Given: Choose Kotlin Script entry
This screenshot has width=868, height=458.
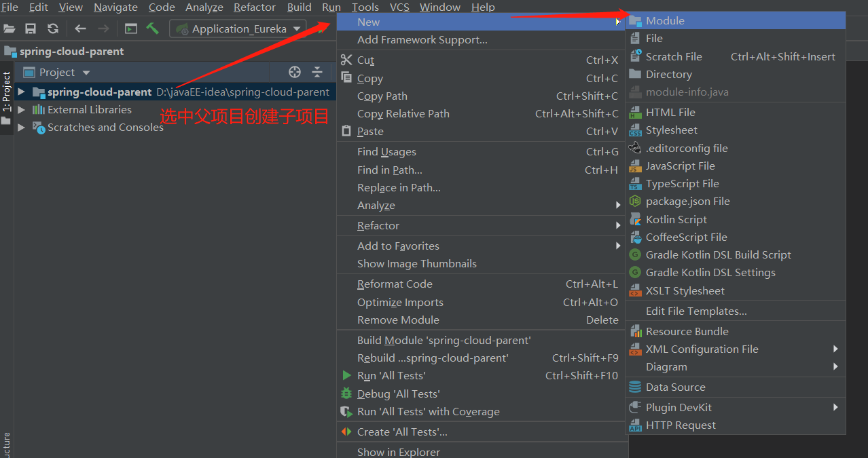Looking at the screenshot, I should 736,220.
